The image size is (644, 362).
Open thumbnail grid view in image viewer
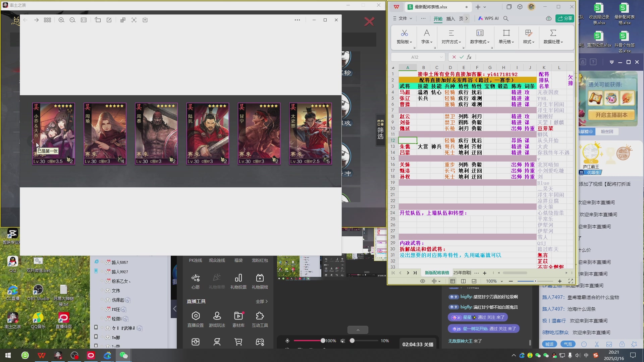tap(48, 20)
